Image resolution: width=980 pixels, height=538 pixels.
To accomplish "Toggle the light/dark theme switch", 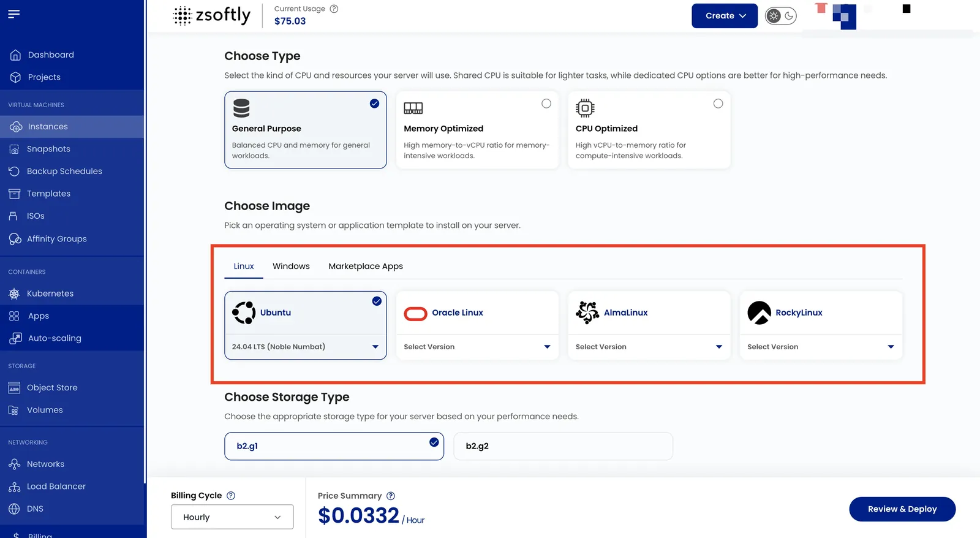I will click(781, 16).
